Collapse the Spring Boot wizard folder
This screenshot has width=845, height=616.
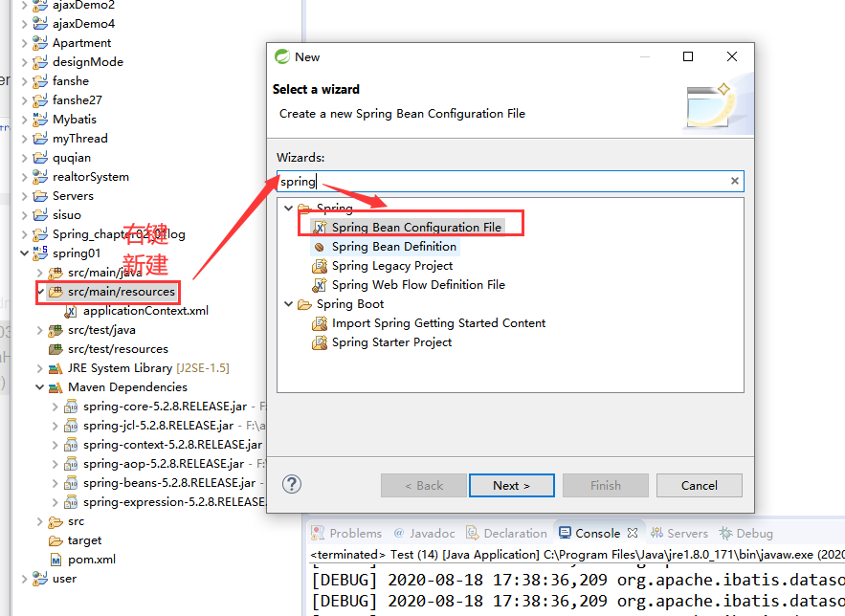click(x=289, y=304)
